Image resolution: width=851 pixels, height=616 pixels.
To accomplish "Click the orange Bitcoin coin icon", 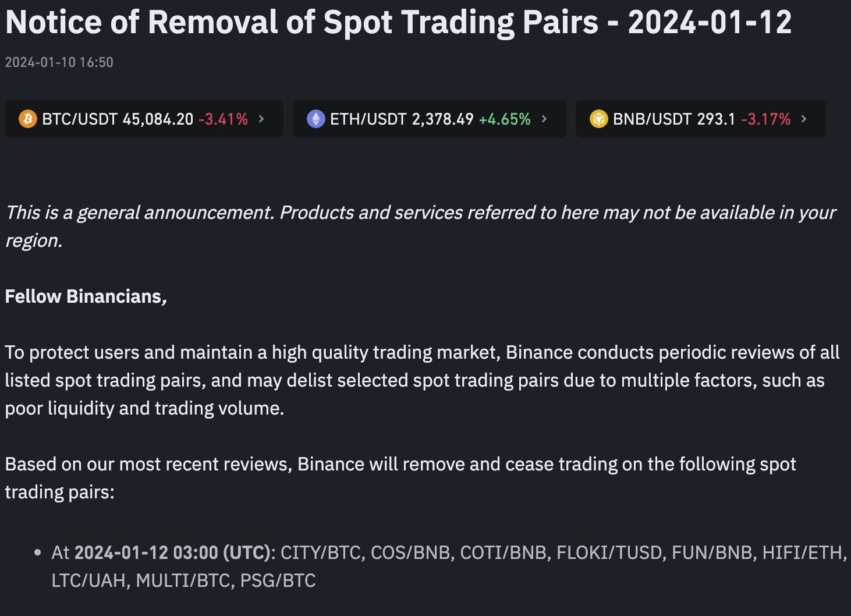I will pos(28,119).
